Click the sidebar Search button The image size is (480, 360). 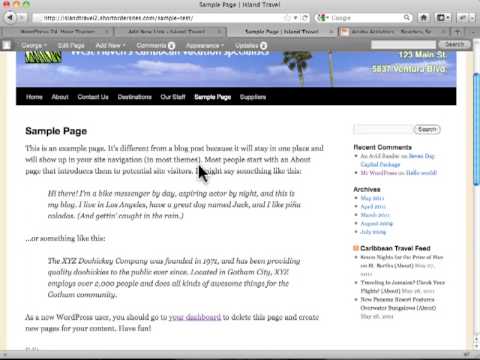pos(427,129)
